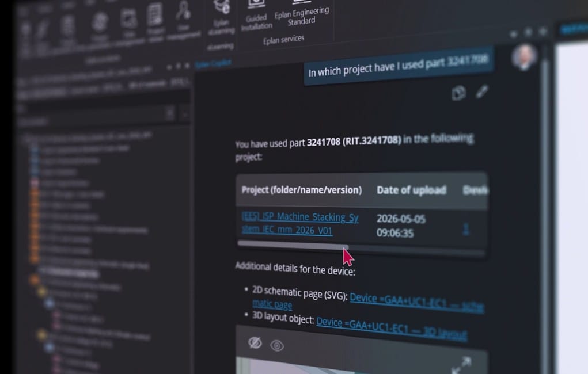Click the user profile avatar
The width and height of the screenshot is (588, 374).
[x=524, y=57]
